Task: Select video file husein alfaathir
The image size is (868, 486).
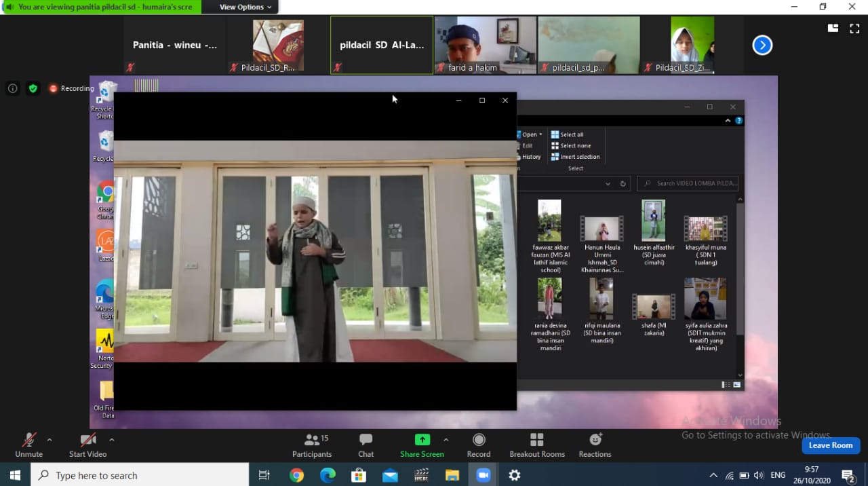Action: click(x=654, y=233)
